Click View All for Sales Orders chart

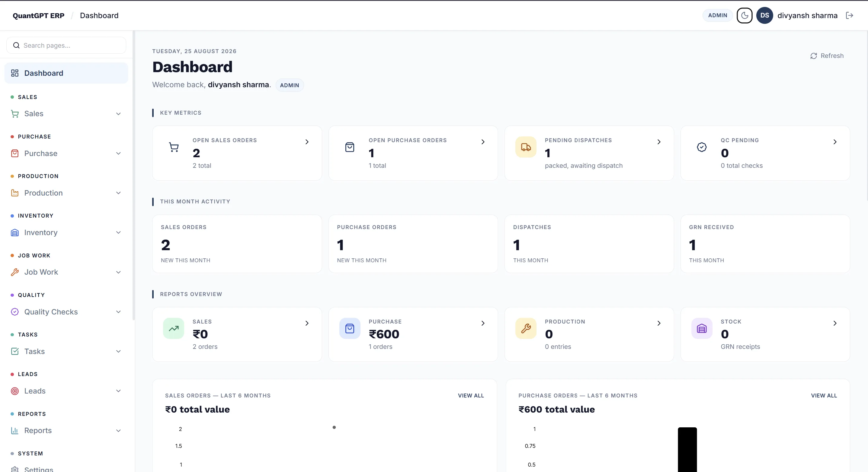pos(471,396)
